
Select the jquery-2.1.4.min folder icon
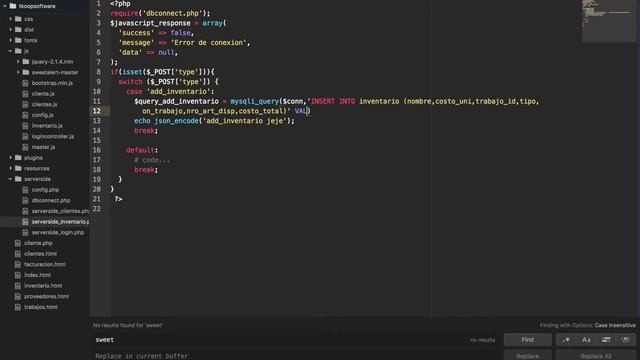pos(26,61)
